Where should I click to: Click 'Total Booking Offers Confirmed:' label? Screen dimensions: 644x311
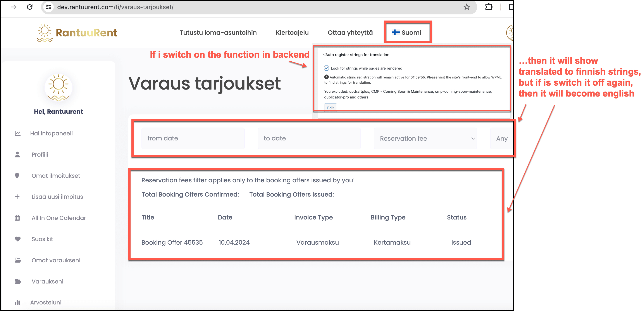pos(190,194)
